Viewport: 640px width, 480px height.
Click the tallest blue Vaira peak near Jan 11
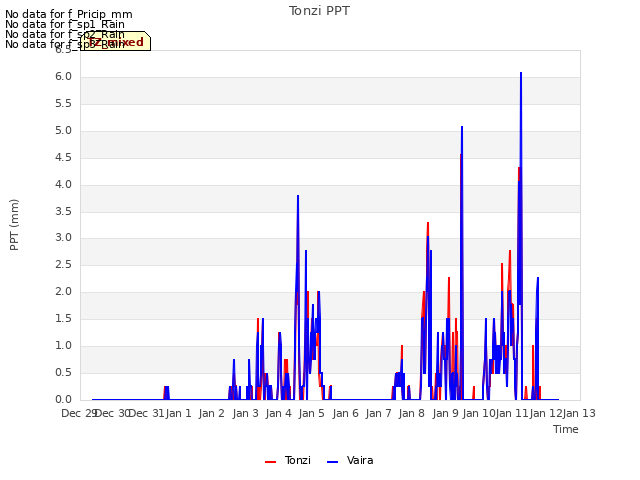click(x=521, y=73)
